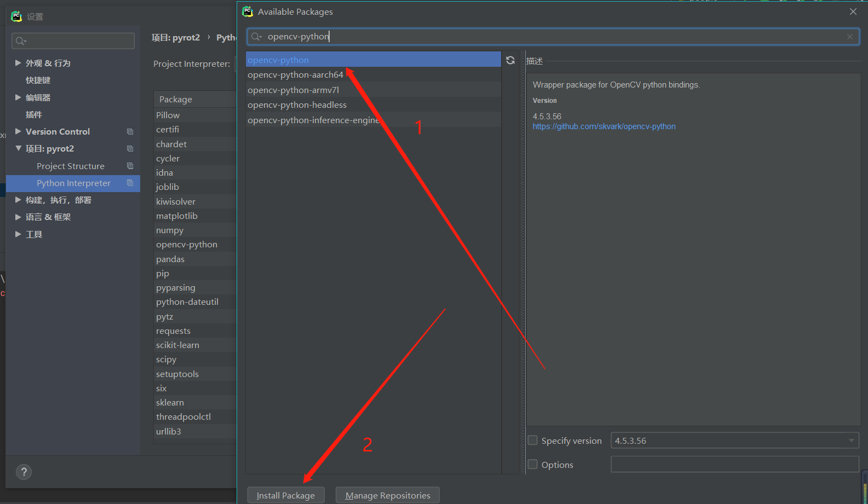The image size is (868, 504).
Task: Expand the Version Control section
Action: click(18, 131)
